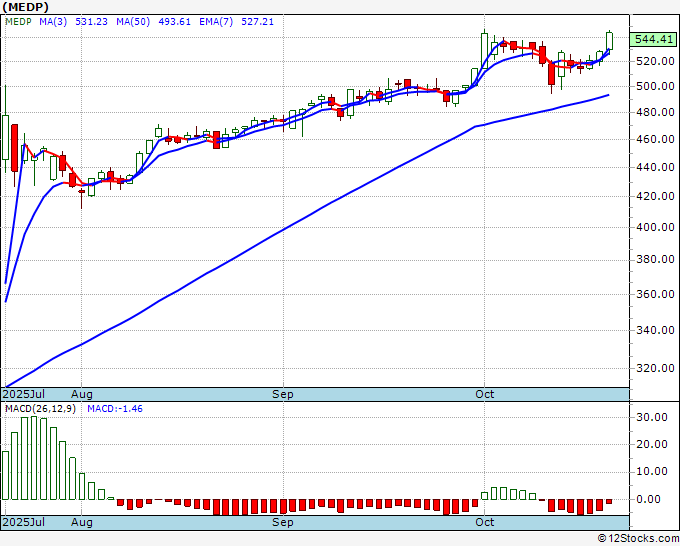Select the 480.00 price axis label
The width and height of the screenshot is (680, 546).
click(x=655, y=112)
